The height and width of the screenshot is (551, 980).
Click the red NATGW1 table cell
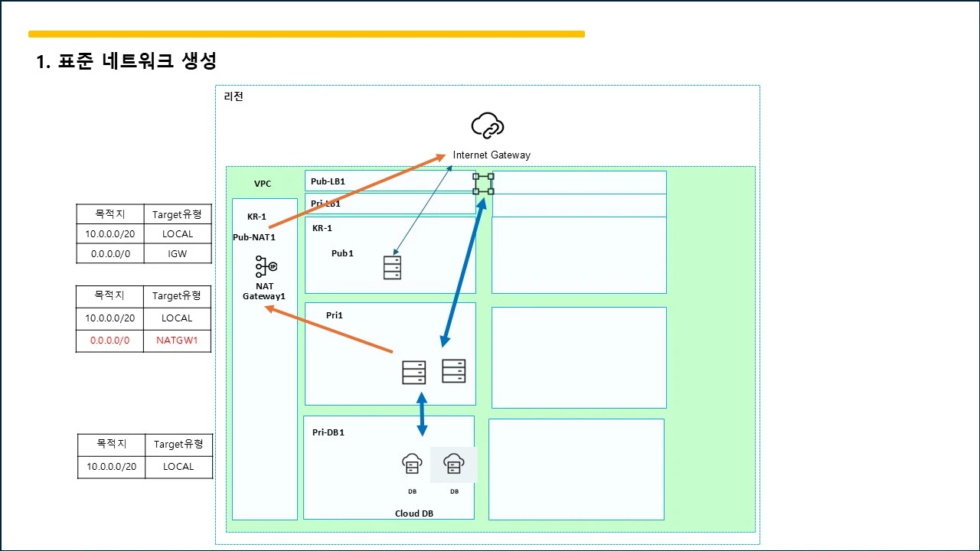[x=178, y=341]
